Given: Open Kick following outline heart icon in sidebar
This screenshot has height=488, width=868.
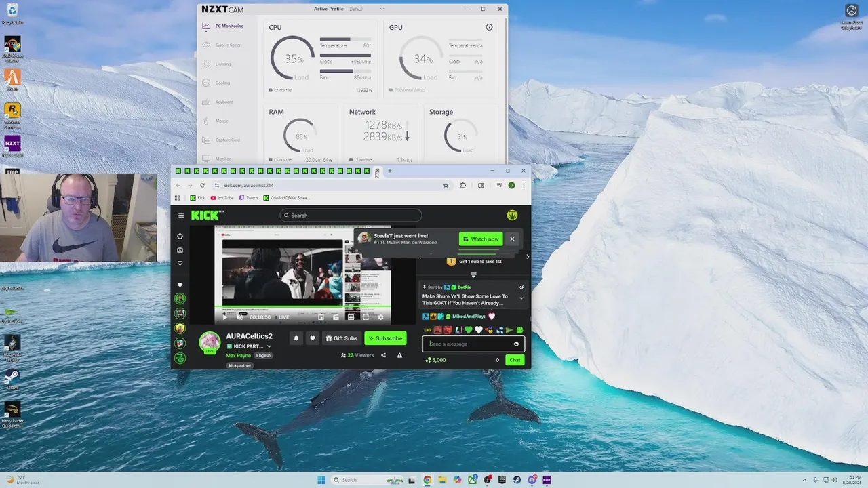Looking at the screenshot, I should pyautogui.click(x=180, y=263).
